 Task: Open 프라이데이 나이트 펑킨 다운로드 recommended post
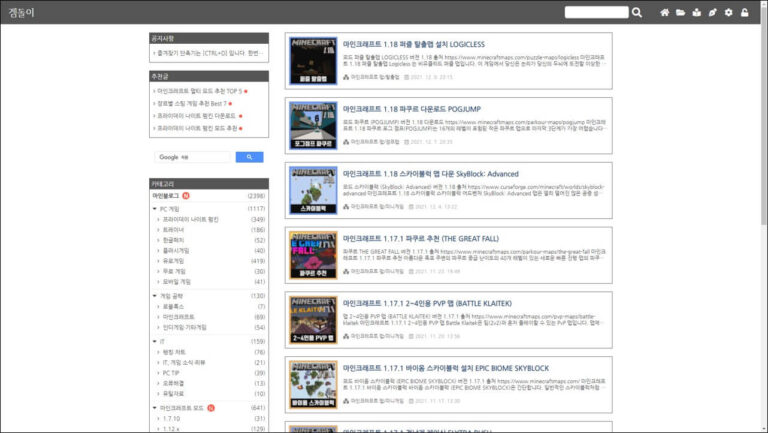[196, 116]
